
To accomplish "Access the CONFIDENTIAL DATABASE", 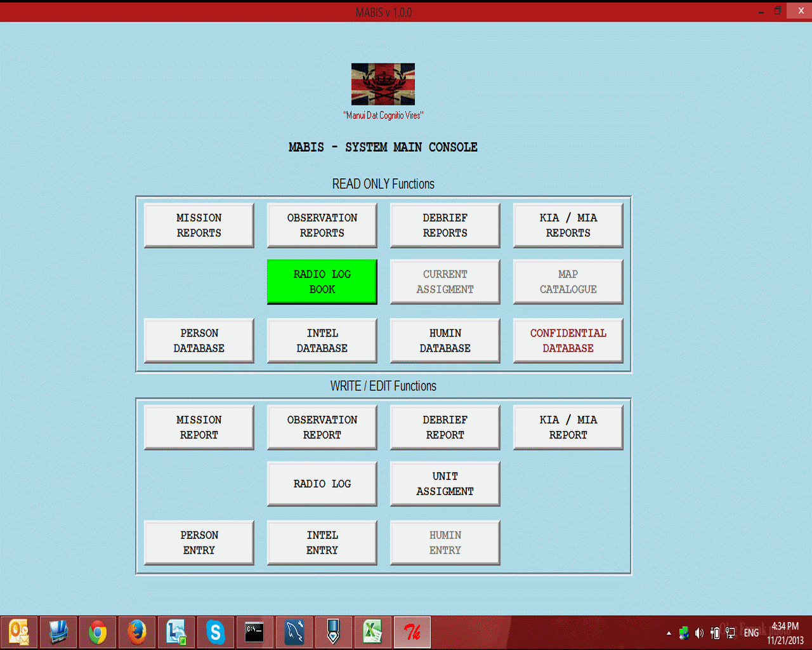I will (568, 341).
